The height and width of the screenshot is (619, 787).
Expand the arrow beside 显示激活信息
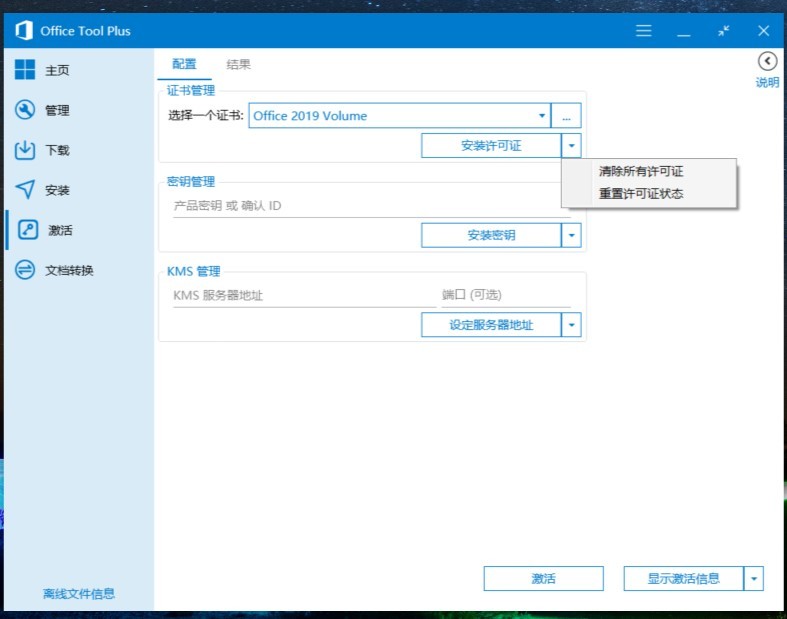click(754, 578)
